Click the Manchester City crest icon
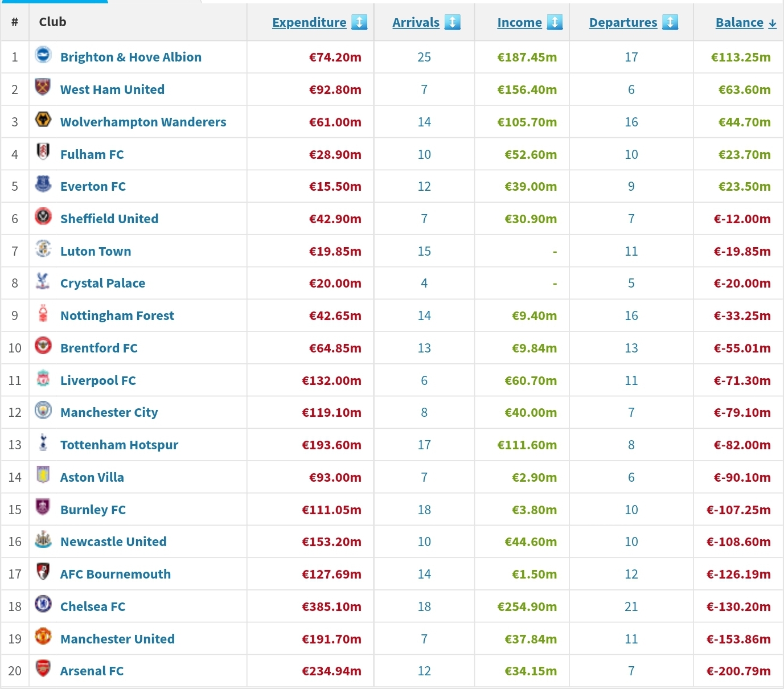 pyautogui.click(x=43, y=410)
